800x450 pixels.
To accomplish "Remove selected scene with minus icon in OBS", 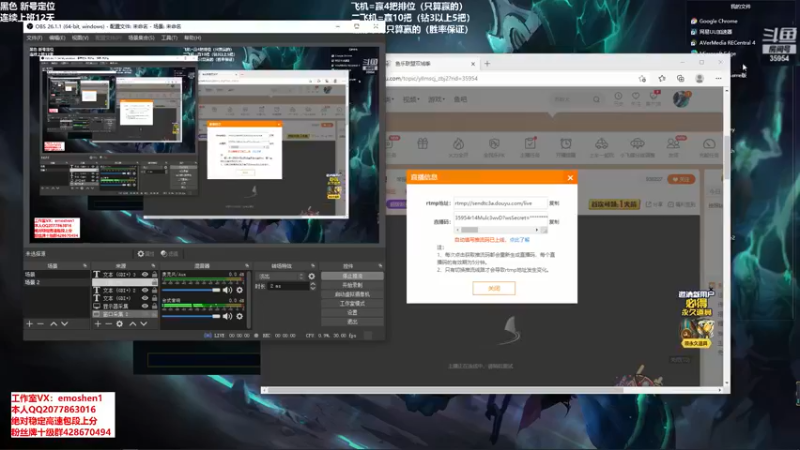I will click(41, 324).
